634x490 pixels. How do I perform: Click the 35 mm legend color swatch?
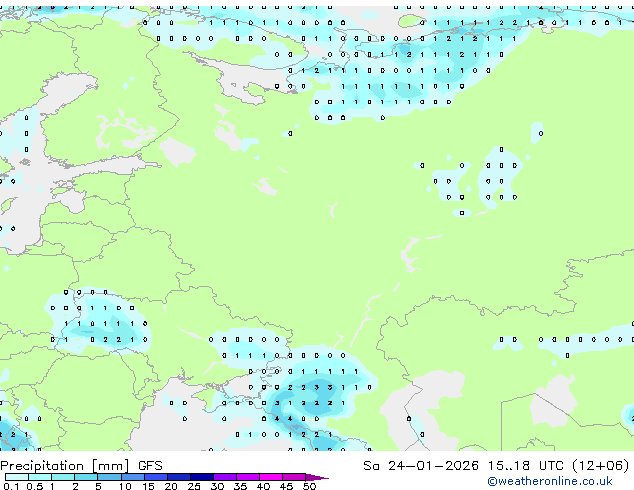click(248, 477)
